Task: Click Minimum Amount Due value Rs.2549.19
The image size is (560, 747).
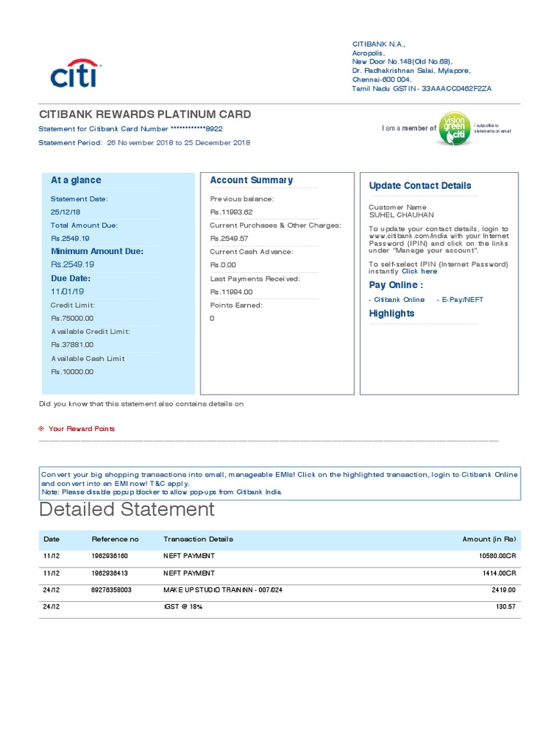Action: click(x=72, y=264)
